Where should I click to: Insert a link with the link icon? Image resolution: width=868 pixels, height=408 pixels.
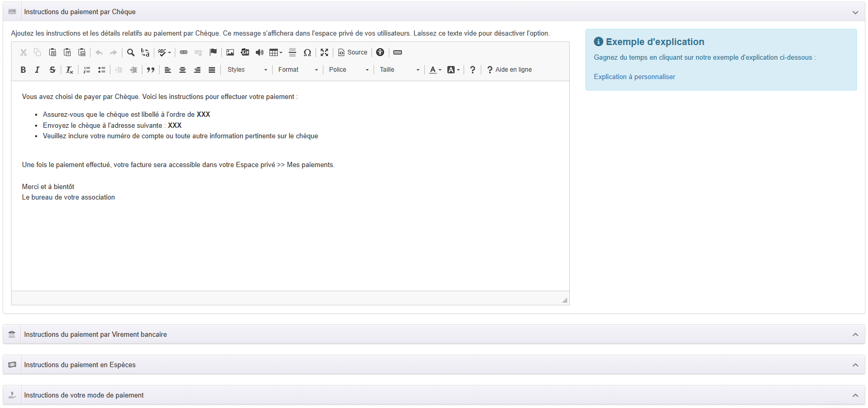[184, 52]
